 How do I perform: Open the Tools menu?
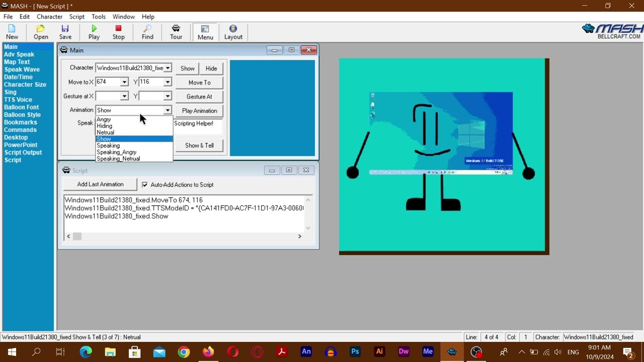[99, 17]
